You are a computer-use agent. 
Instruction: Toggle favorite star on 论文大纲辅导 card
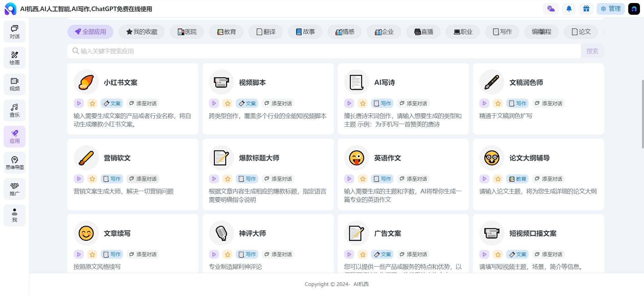pyautogui.click(x=498, y=179)
